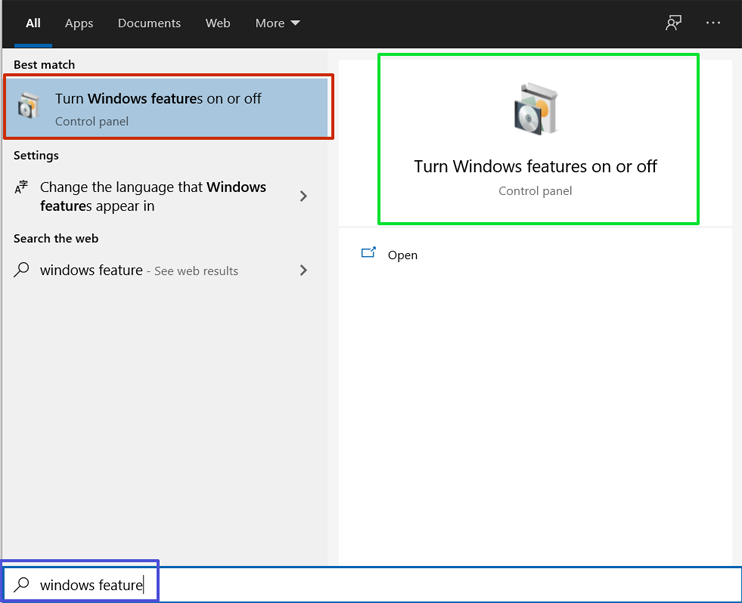Click the preview pane title Turn Windows features on or off
The image size is (742, 603).
point(535,167)
